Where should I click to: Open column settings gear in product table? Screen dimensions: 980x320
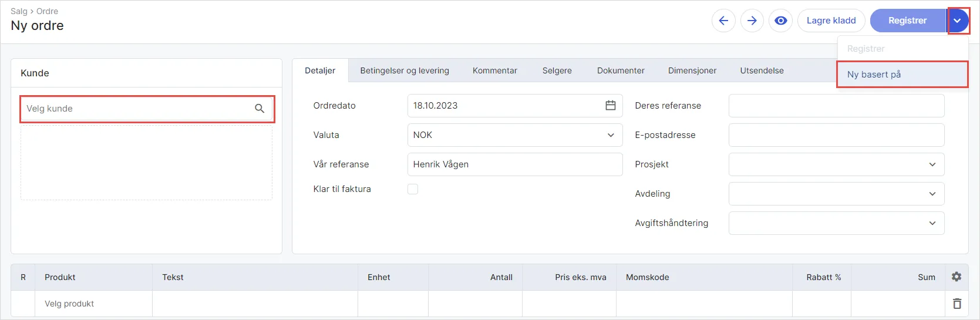click(x=957, y=277)
